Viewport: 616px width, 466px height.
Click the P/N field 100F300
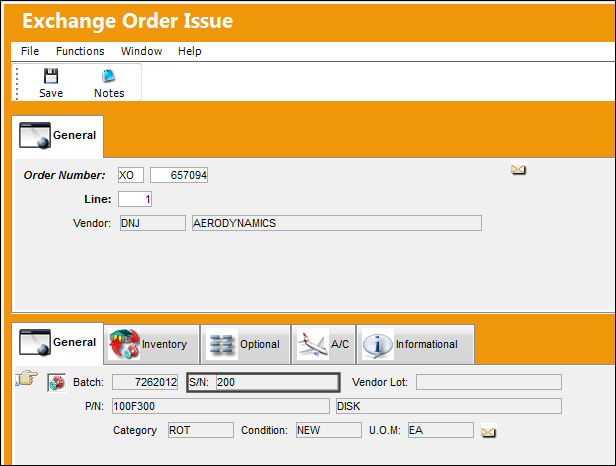point(221,406)
